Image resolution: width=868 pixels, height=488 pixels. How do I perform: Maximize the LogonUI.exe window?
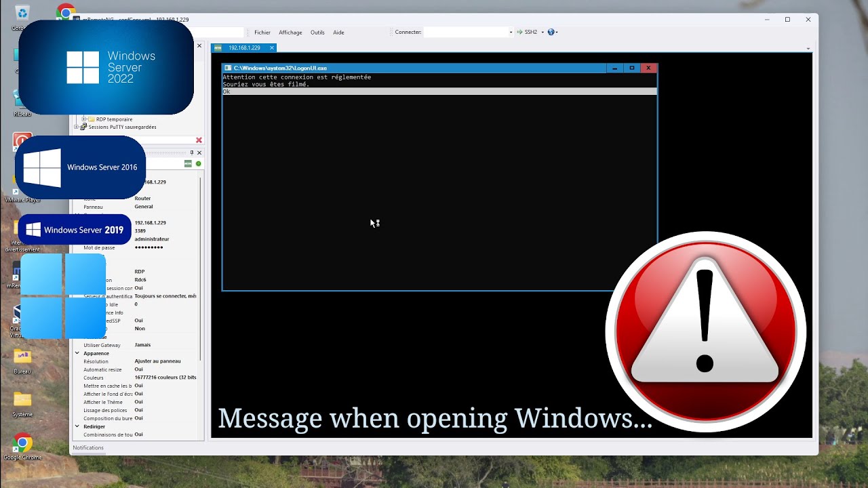pyautogui.click(x=631, y=68)
